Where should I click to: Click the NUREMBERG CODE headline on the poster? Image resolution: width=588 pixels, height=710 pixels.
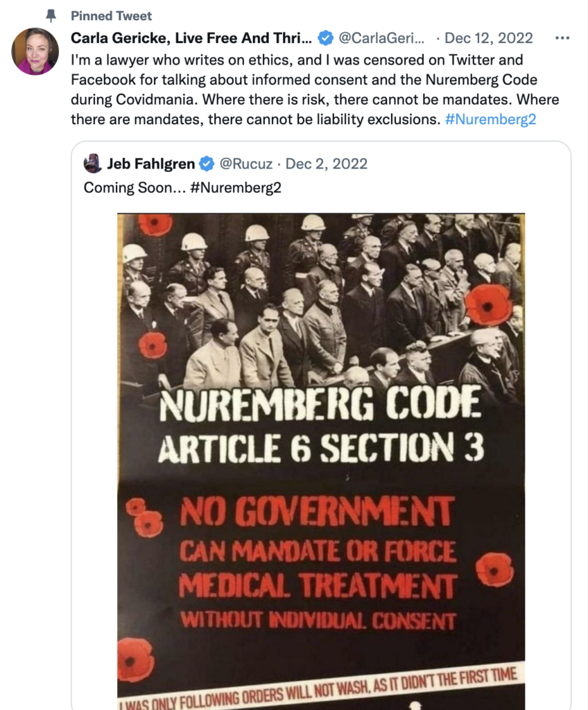(320, 404)
